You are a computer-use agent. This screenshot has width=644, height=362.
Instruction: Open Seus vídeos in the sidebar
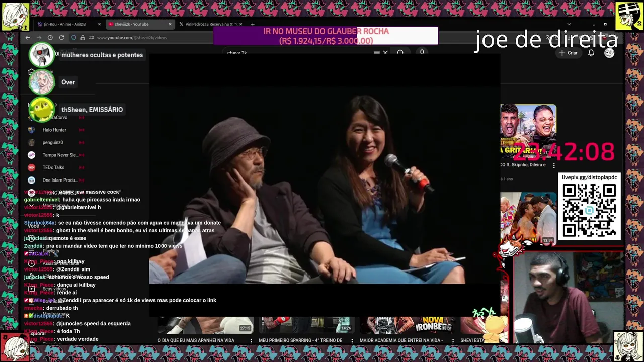click(x=54, y=289)
